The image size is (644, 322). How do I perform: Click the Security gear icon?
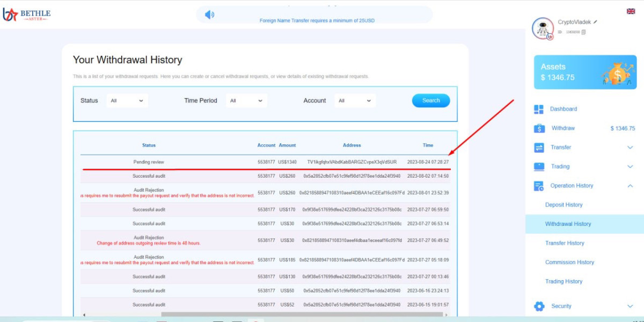click(x=539, y=306)
